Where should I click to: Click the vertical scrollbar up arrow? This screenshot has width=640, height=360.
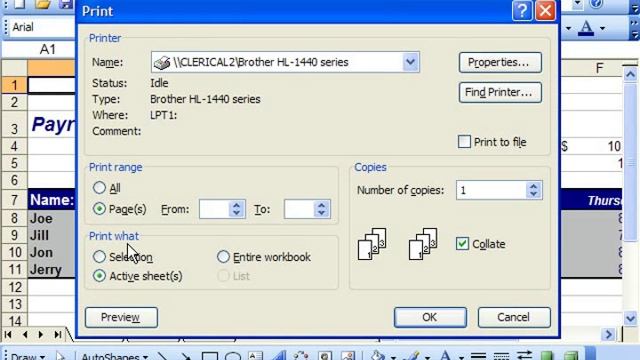[x=630, y=75]
